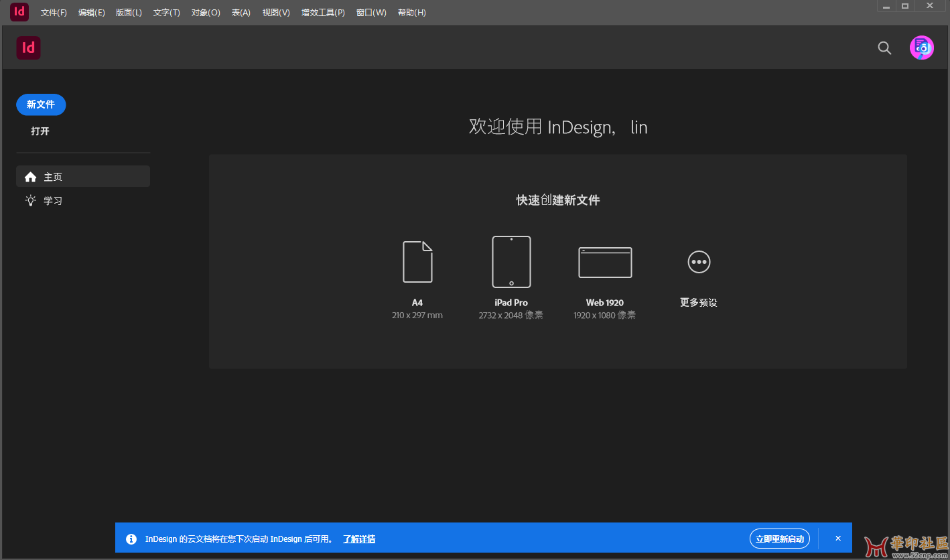Viewport: 950px width, 560px height.
Task: Open the 视图(V) menu
Action: coord(276,13)
